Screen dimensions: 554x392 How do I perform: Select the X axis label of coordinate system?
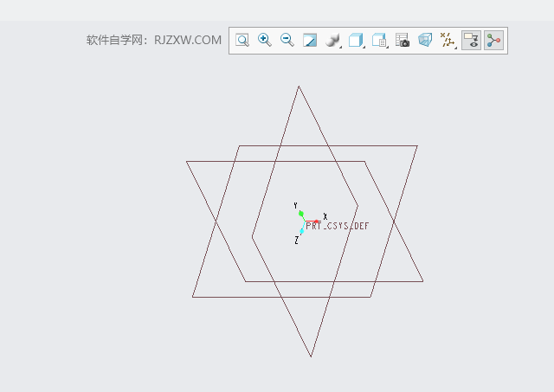(325, 216)
